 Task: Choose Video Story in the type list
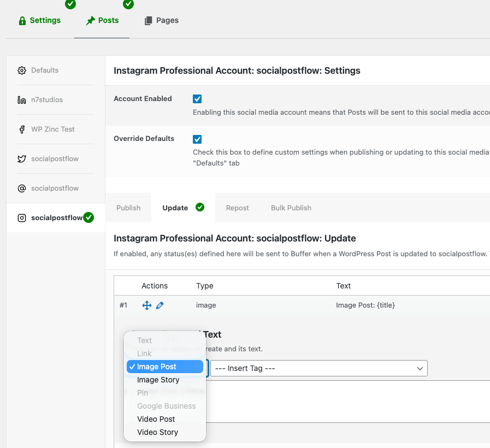pos(165,432)
